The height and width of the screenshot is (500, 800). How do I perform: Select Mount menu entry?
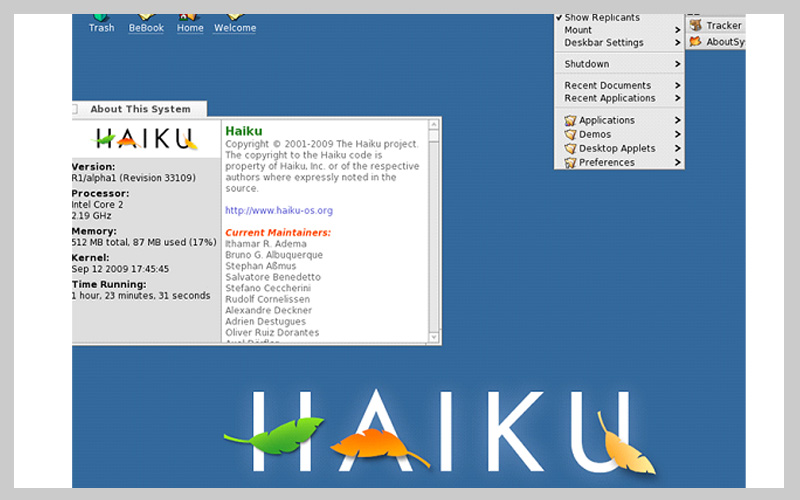tap(619, 30)
